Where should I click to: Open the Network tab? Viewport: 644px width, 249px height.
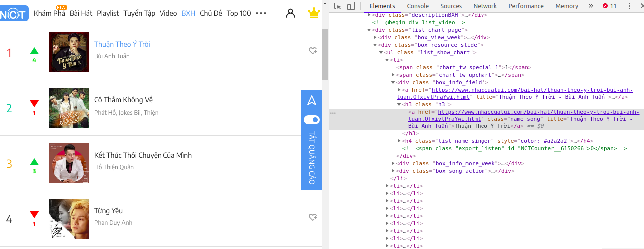point(485,6)
